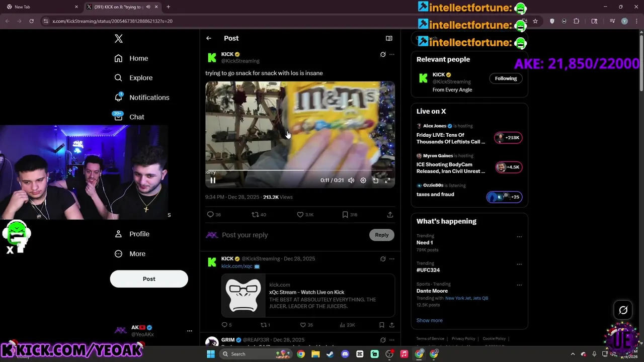This screenshot has width=644, height=362.
Task: Go back with the Post arrow
Action: pyautogui.click(x=209, y=38)
